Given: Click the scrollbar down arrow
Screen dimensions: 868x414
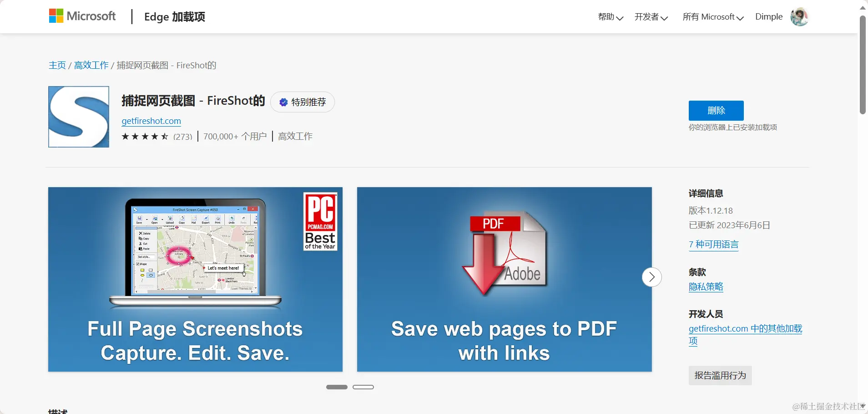Looking at the screenshot, I should click(863, 406).
